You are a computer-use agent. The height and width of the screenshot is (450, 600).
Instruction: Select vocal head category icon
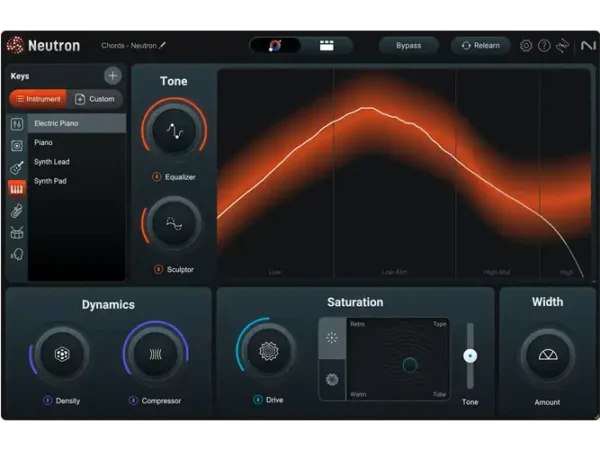(17, 254)
